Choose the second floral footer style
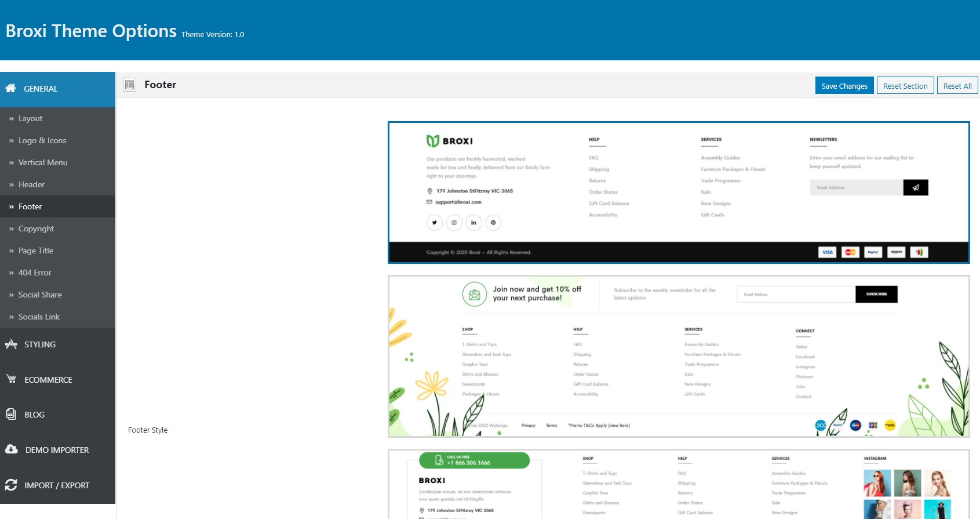Screen dimensions: 980x519 click(x=679, y=356)
